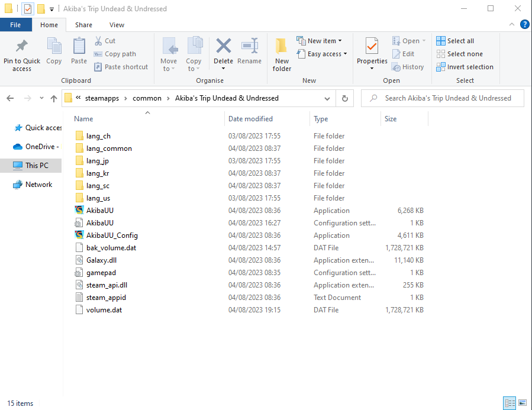Open the File menu tab
Image resolution: width=532 pixels, height=410 pixels.
coord(15,25)
